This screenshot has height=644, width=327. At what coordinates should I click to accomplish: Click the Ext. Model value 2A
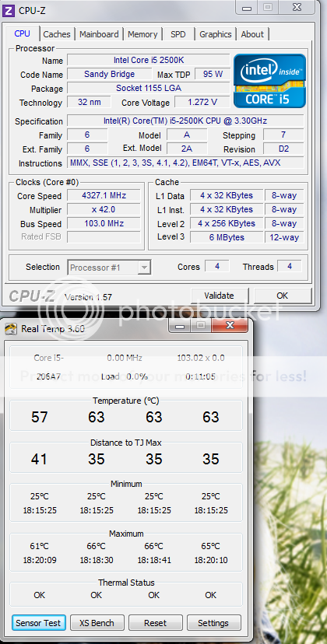tap(187, 149)
